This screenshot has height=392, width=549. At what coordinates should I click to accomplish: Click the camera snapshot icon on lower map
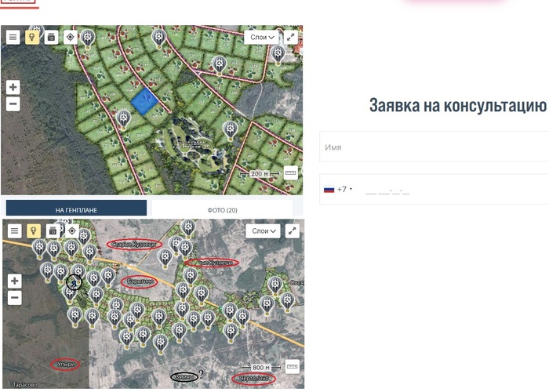(53, 230)
